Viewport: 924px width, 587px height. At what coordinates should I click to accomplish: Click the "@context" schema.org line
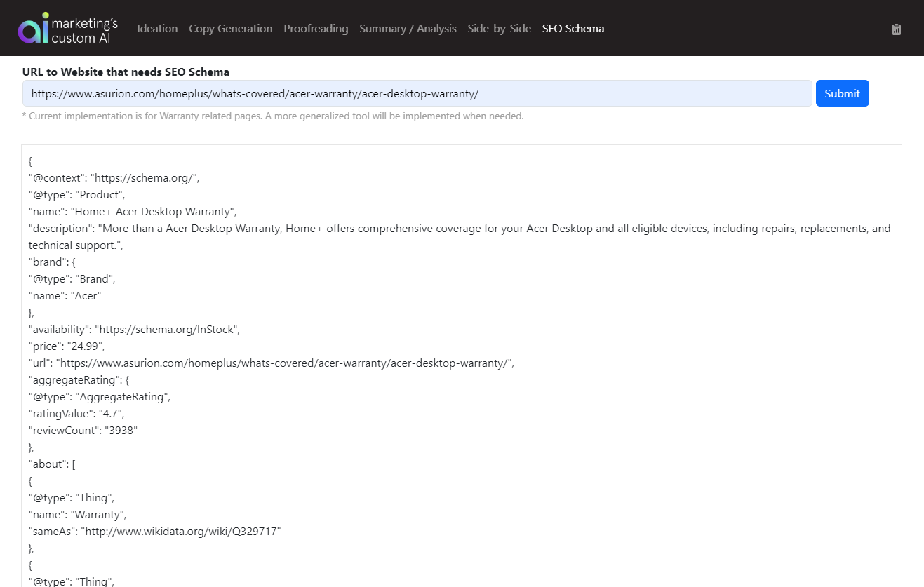pyautogui.click(x=114, y=178)
